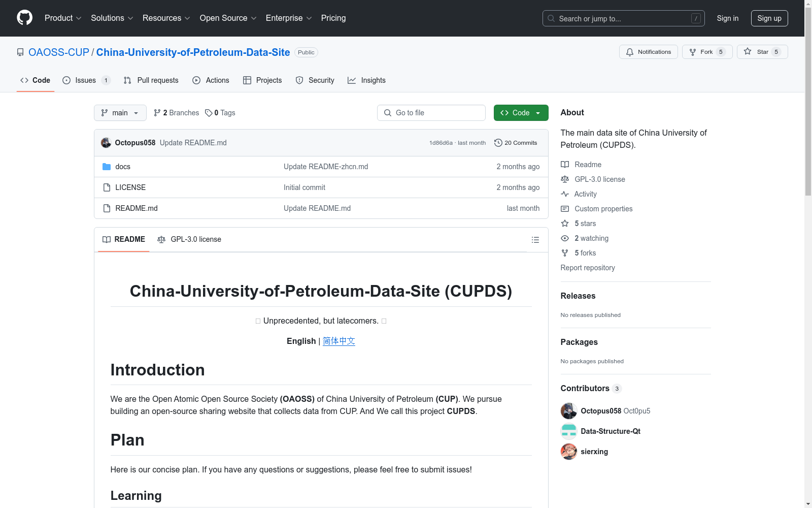
Task: Open the latest commit message Update README.md
Action: [193, 143]
